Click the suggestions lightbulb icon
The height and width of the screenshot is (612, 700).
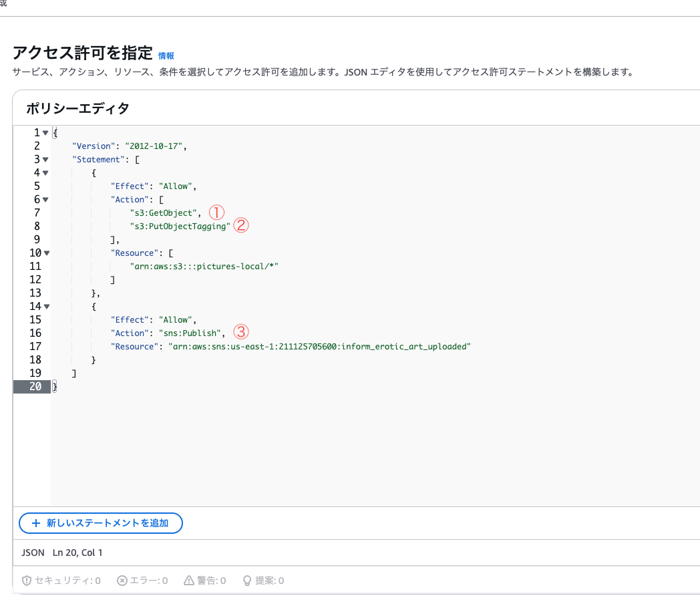click(x=247, y=581)
